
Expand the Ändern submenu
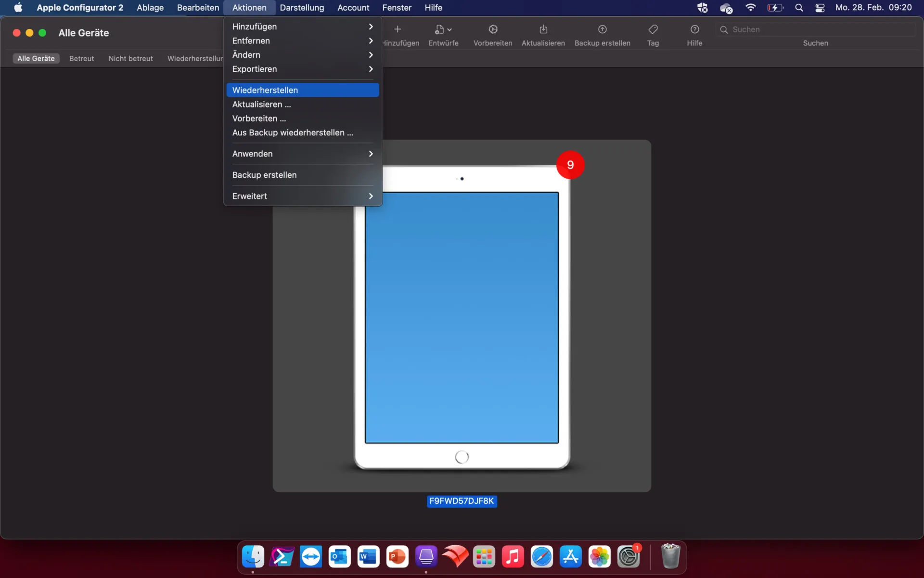tap(303, 55)
